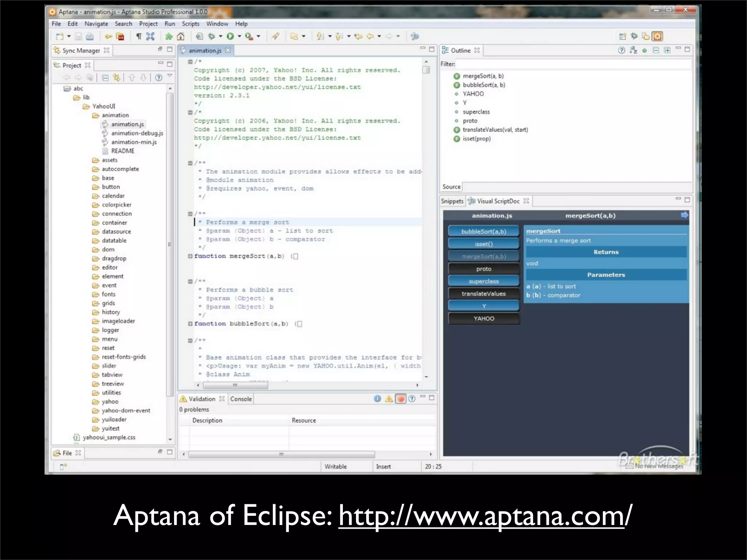Open the Debug dropdown arrow
747x560 pixels.
(220, 36)
